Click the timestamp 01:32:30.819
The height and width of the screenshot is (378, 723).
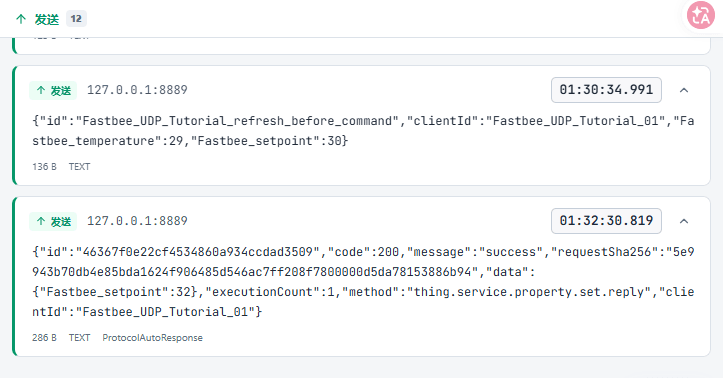tap(606, 221)
